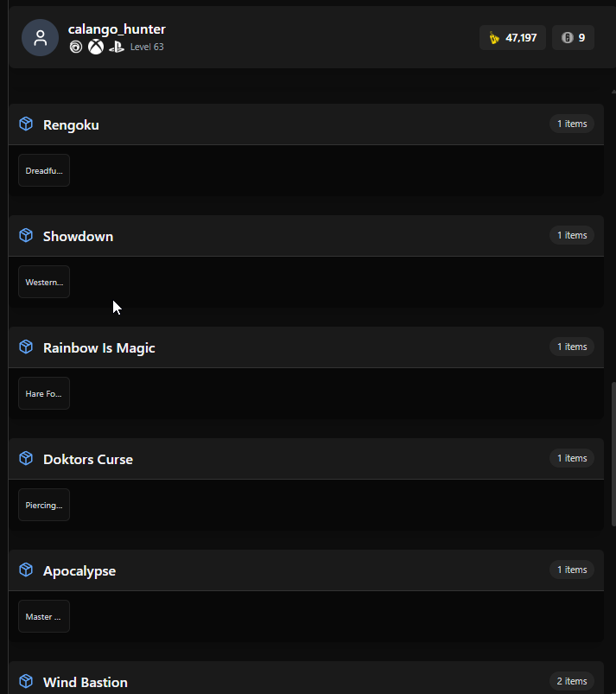Click the user avatar icon
The image size is (616, 694).
coord(40,38)
